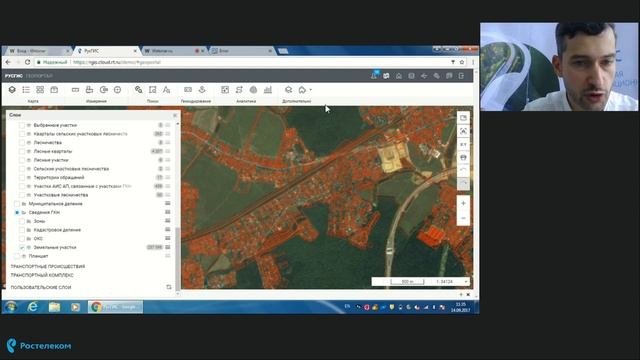Select the ruler measurement tool
Image resolution: width=640 pixels, height=360 pixels.
pos(76,90)
